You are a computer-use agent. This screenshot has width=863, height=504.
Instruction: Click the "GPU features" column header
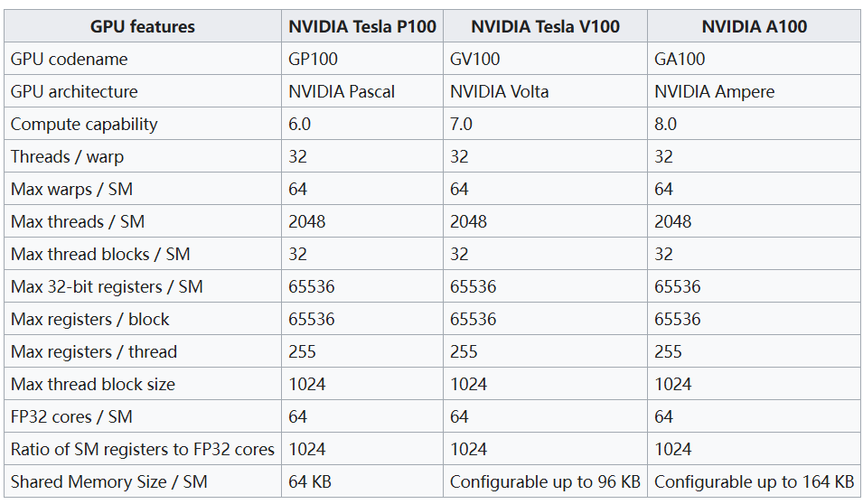(x=143, y=26)
